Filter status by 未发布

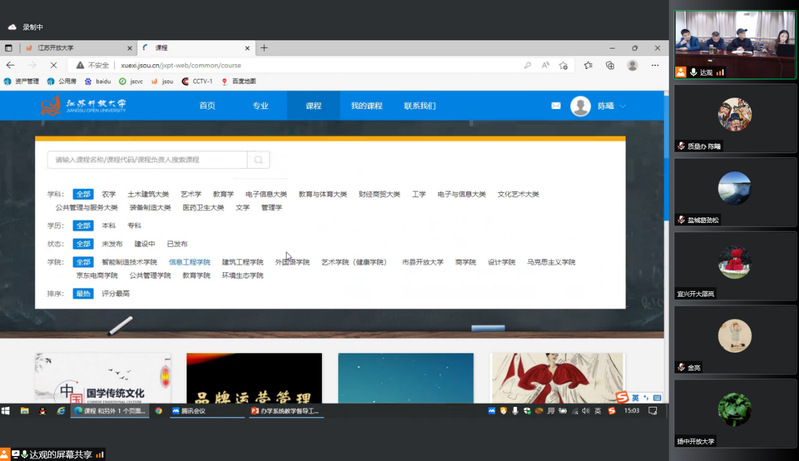point(112,244)
